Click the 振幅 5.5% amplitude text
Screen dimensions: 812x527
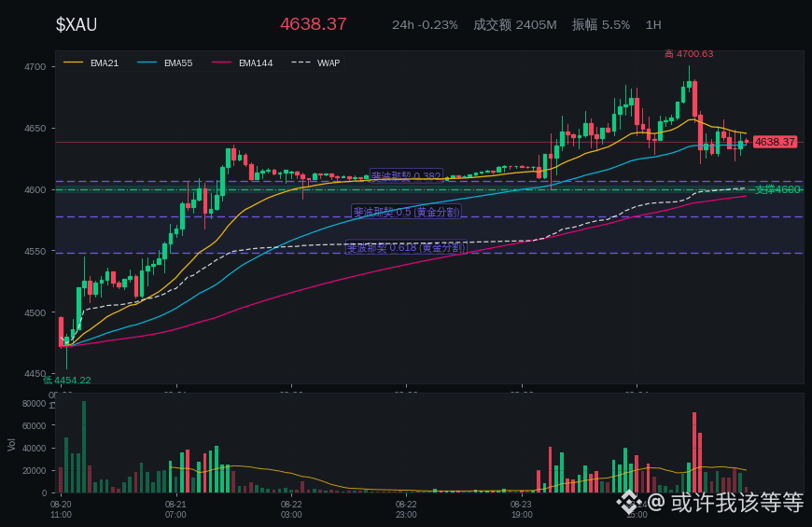coord(601,25)
